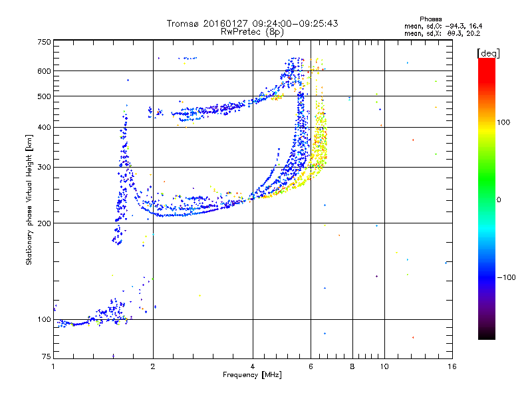Screen dimensions: 532x399
Task: Click the -100 colorbar tick label
Action: 506,277
